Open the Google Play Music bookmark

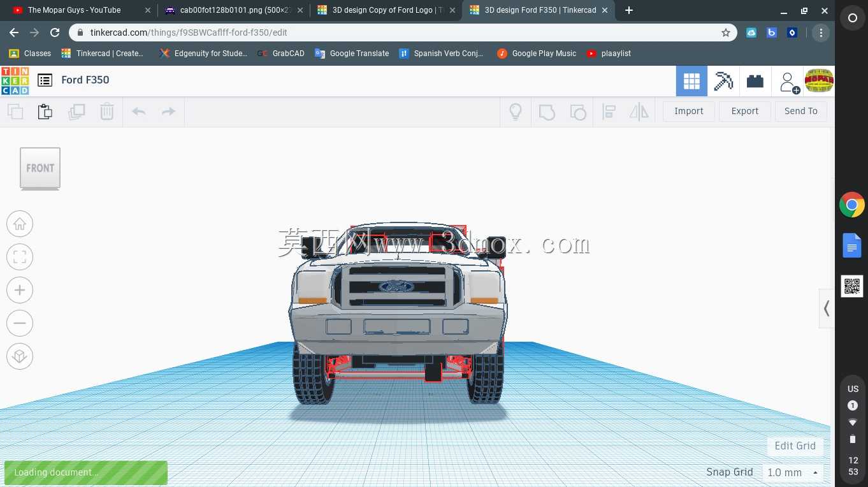[x=537, y=54]
